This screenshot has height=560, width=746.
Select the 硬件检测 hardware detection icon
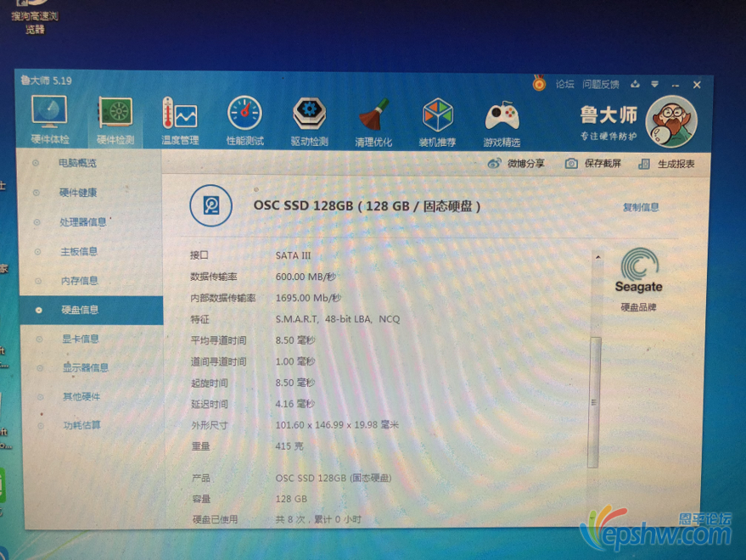coord(115,120)
